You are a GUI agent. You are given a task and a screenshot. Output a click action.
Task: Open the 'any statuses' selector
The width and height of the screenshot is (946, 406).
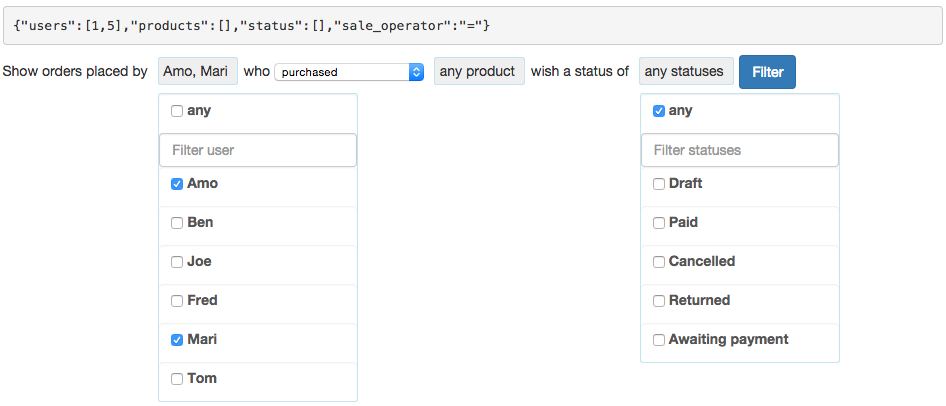pos(685,71)
